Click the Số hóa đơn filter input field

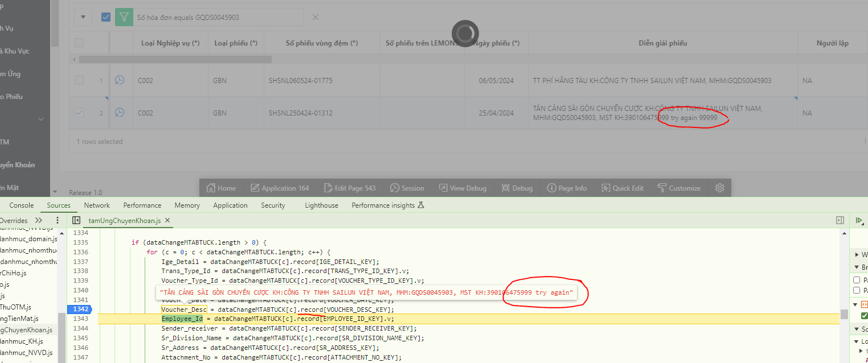(x=216, y=17)
